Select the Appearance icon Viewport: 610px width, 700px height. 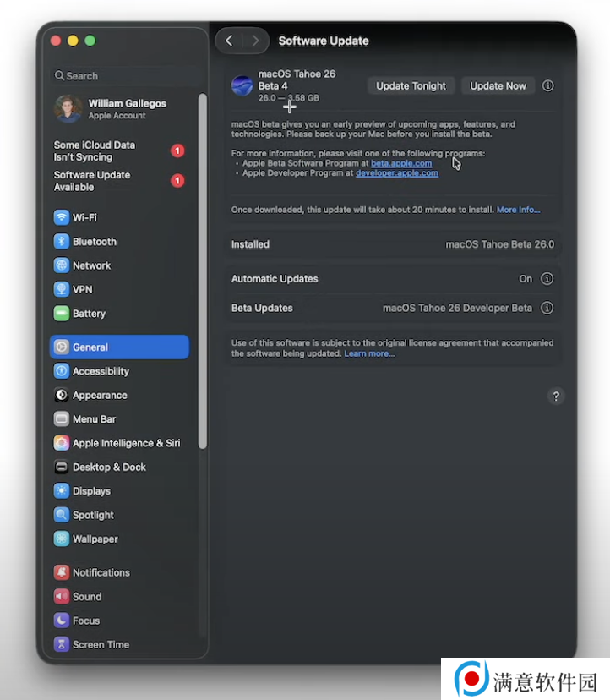pos(62,395)
